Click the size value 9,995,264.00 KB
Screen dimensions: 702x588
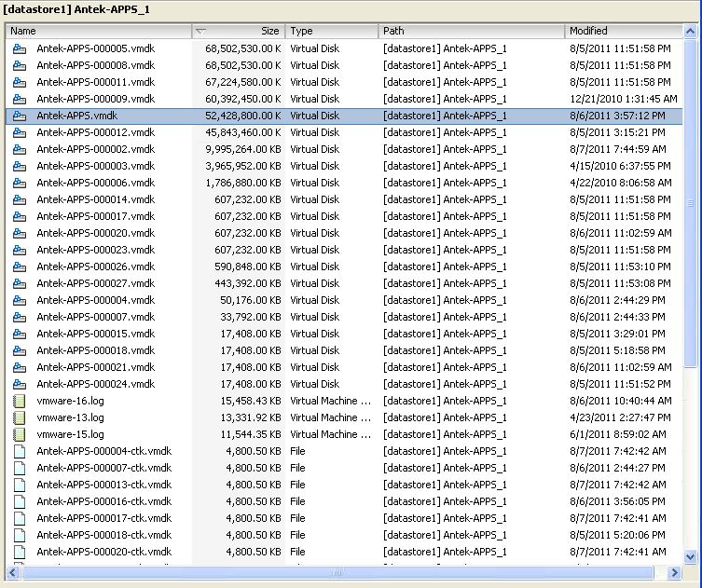tap(243, 149)
